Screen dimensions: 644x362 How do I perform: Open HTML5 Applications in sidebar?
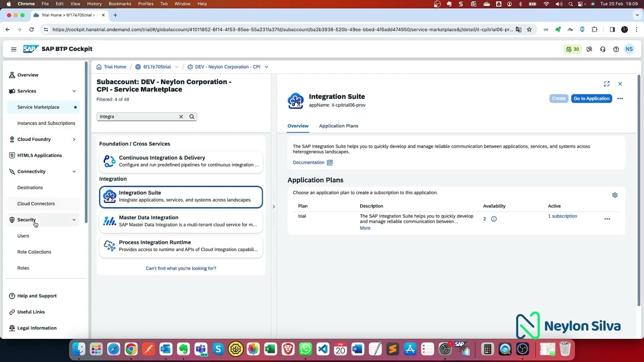click(40, 155)
